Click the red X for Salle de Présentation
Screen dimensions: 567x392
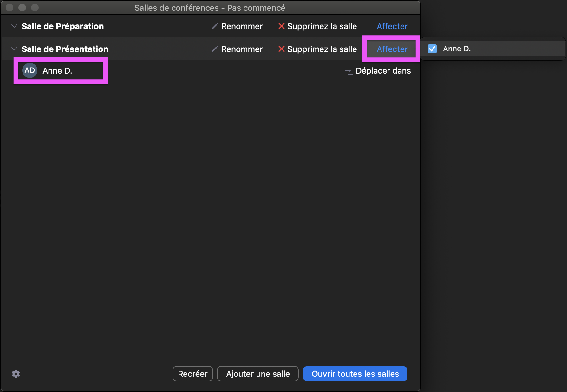tap(281, 49)
